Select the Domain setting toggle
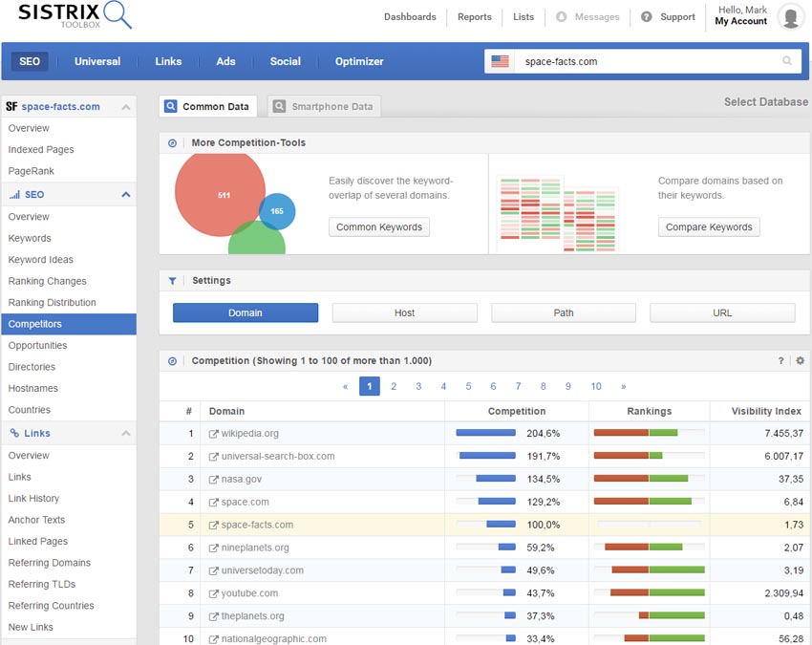Screen dimensions: 812x645 [246, 312]
